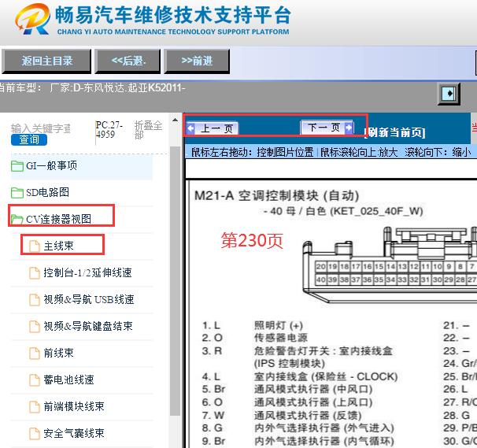Screen dimensions: 477x448
Task: Go back with the <<后退 button
Action: (x=128, y=61)
